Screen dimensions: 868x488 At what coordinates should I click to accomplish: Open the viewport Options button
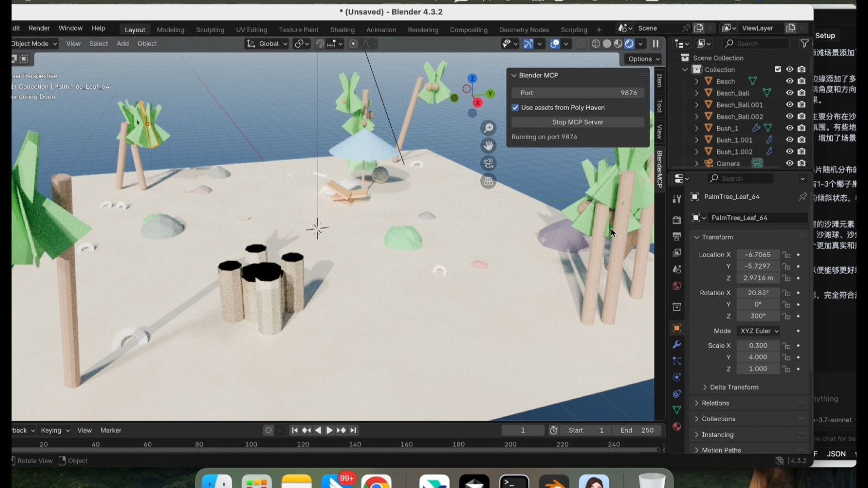coord(643,59)
